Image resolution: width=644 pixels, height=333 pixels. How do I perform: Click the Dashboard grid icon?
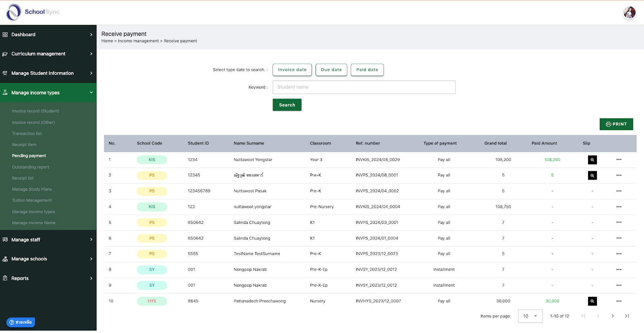point(5,35)
